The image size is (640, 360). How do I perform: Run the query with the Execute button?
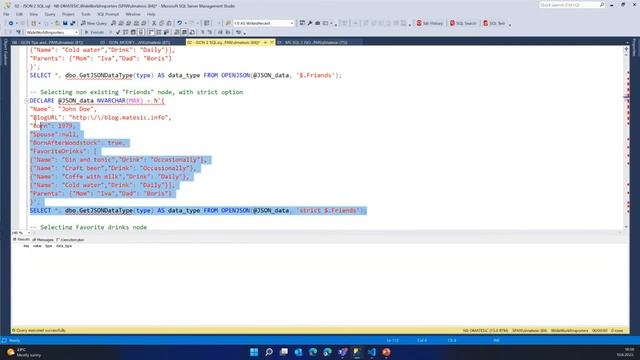(94, 32)
